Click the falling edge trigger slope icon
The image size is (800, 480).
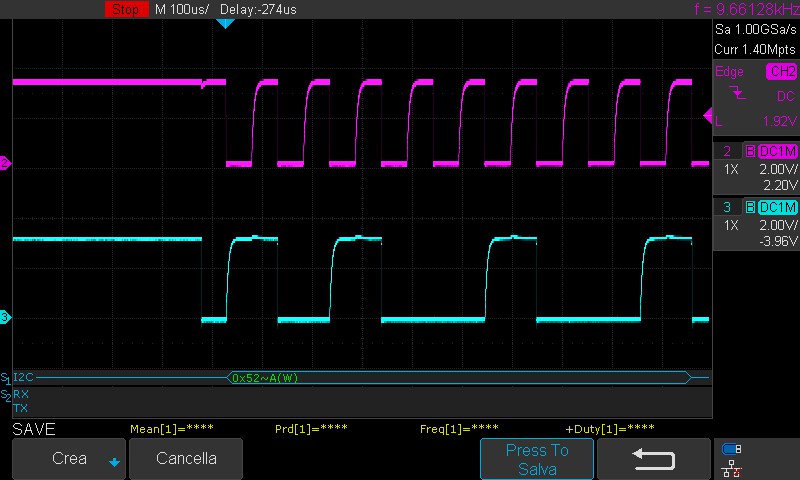click(738, 94)
